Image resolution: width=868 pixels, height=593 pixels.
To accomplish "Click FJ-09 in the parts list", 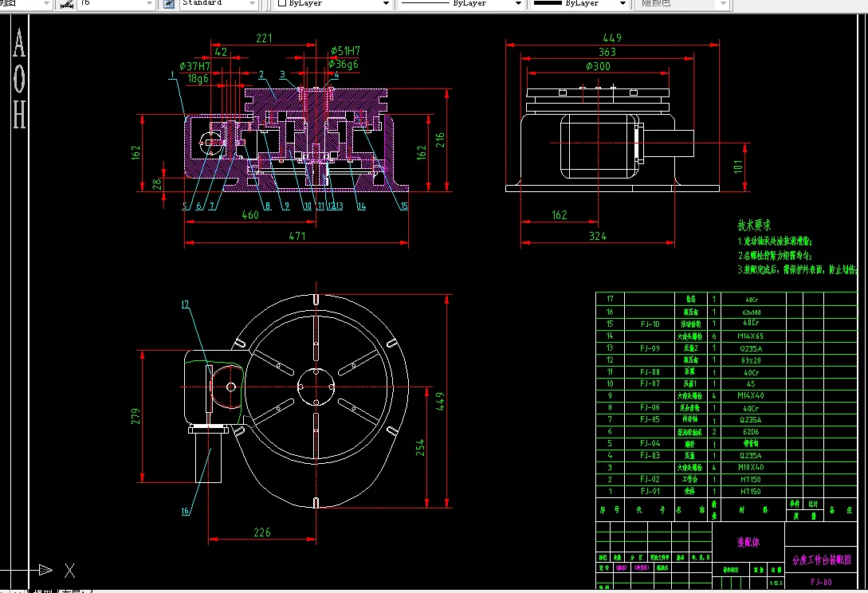I will (x=650, y=348).
